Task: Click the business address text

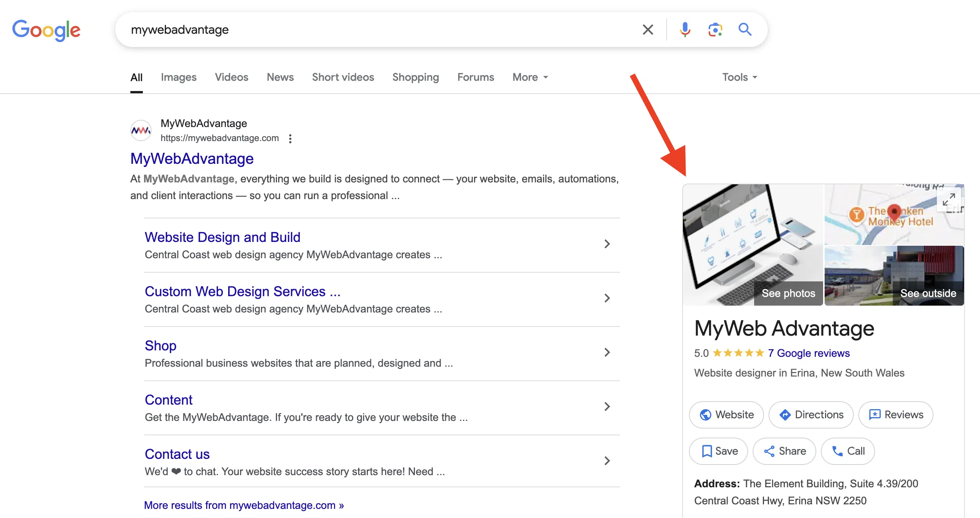Action: click(806, 492)
